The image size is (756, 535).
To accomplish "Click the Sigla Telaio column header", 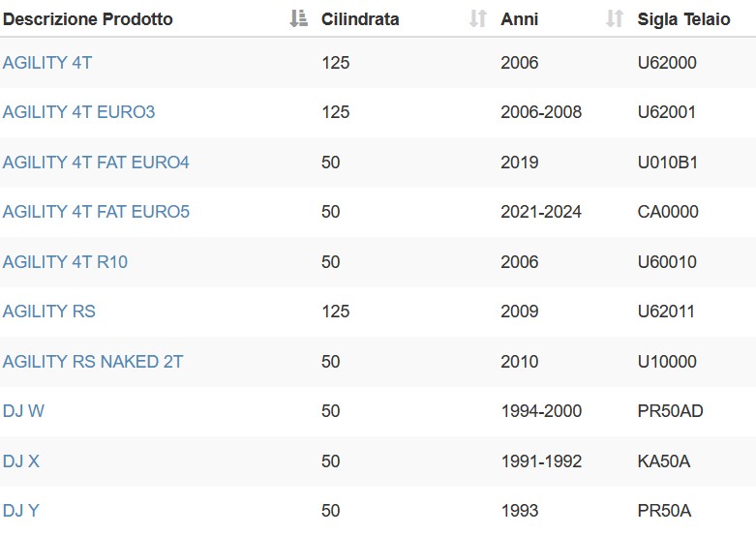I will (683, 19).
